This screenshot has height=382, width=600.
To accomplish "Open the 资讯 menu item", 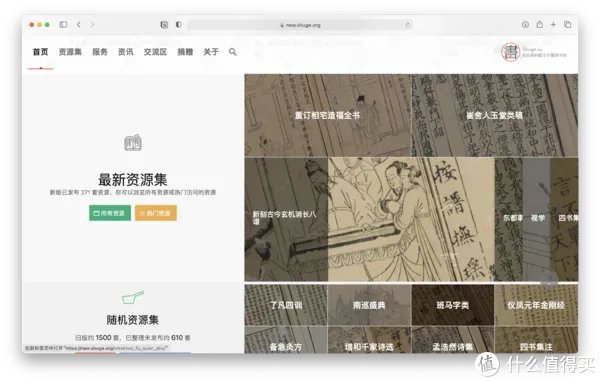I will pyautogui.click(x=126, y=52).
